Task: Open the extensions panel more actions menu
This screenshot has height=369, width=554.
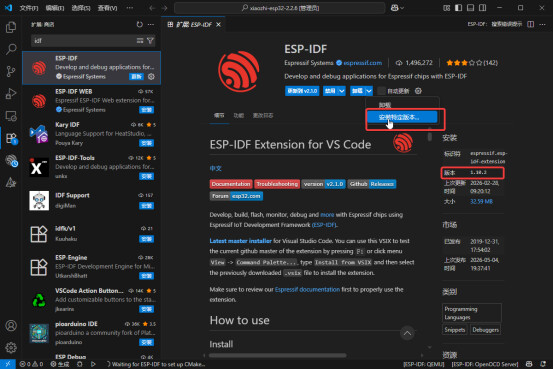Action: pyautogui.click(x=151, y=24)
